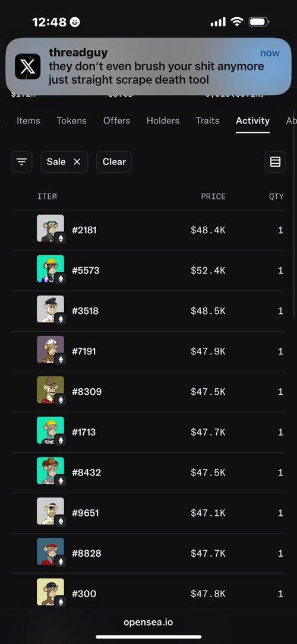The width and height of the screenshot is (297, 644).
Task: Tap the battery indicator icon
Action: [x=259, y=22]
